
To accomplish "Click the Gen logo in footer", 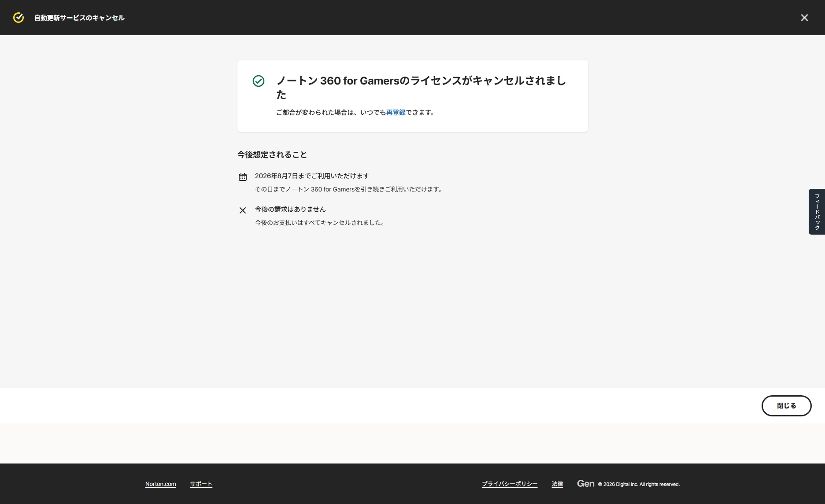I will click(x=585, y=484).
